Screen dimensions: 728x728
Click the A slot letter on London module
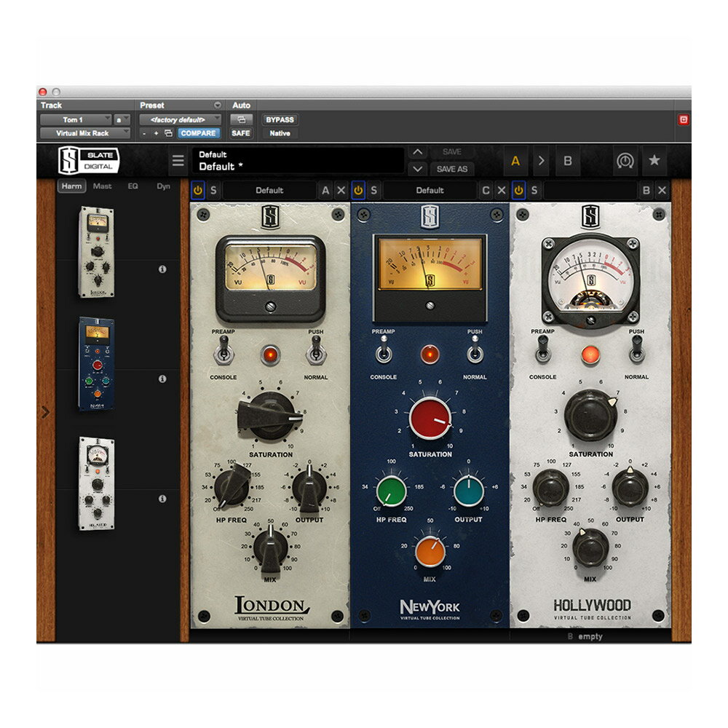[325, 190]
